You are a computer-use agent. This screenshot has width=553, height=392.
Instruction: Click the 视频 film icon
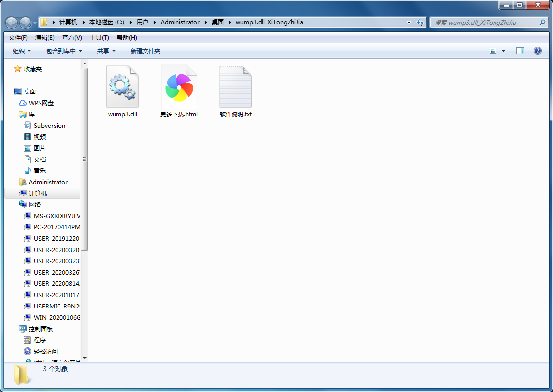coord(27,137)
